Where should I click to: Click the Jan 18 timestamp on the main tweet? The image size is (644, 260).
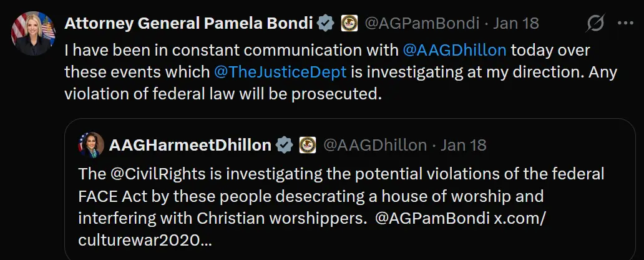[x=516, y=24]
